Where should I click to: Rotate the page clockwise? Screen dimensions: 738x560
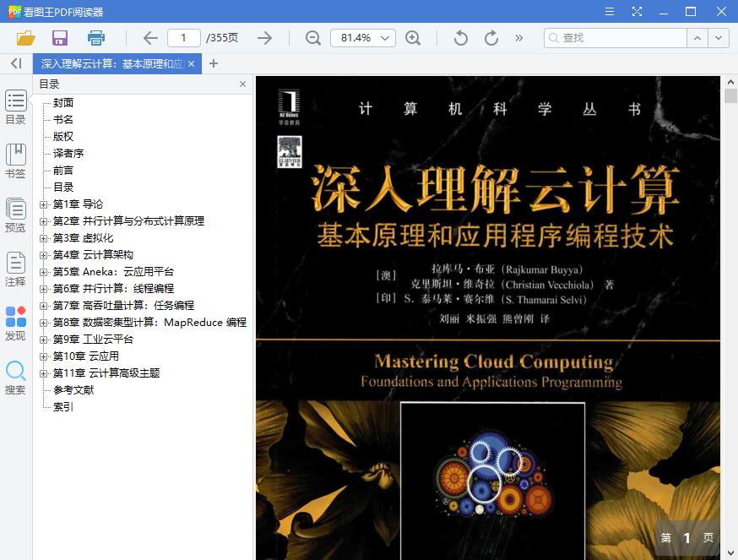491,38
